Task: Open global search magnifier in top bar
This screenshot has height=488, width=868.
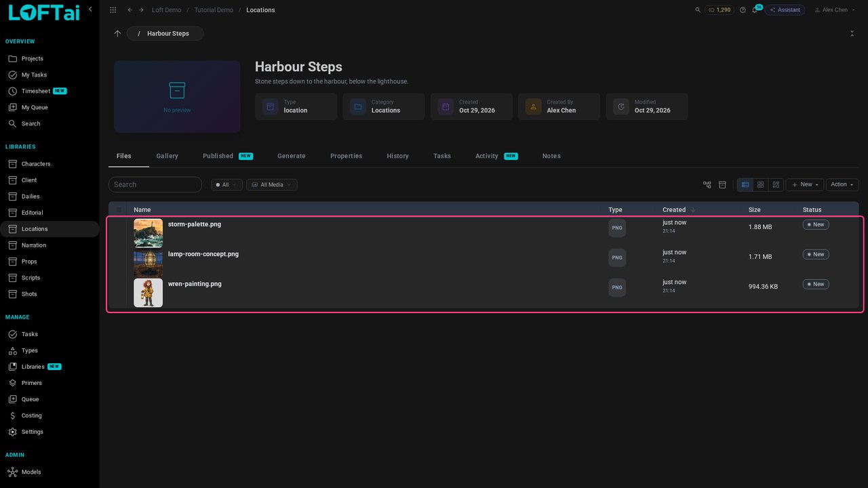Action: pyautogui.click(x=698, y=10)
